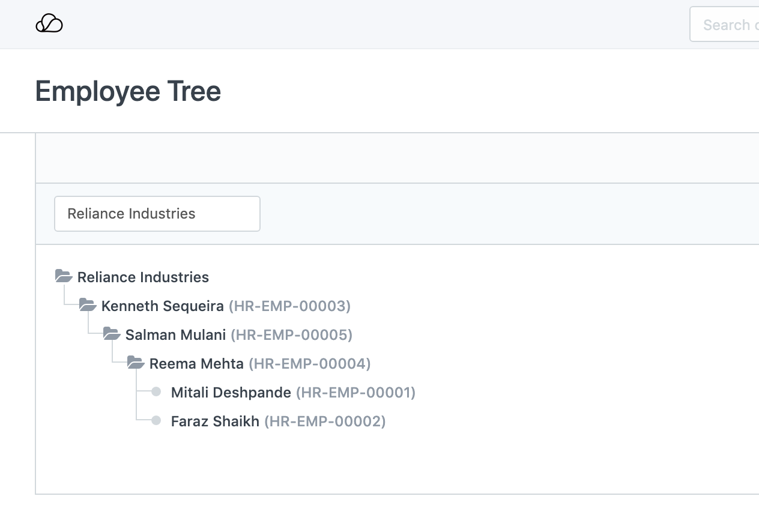The image size is (759, 532).
Task: Toggle the folder icon beside Salman Mulani
Action: [112, 334]
